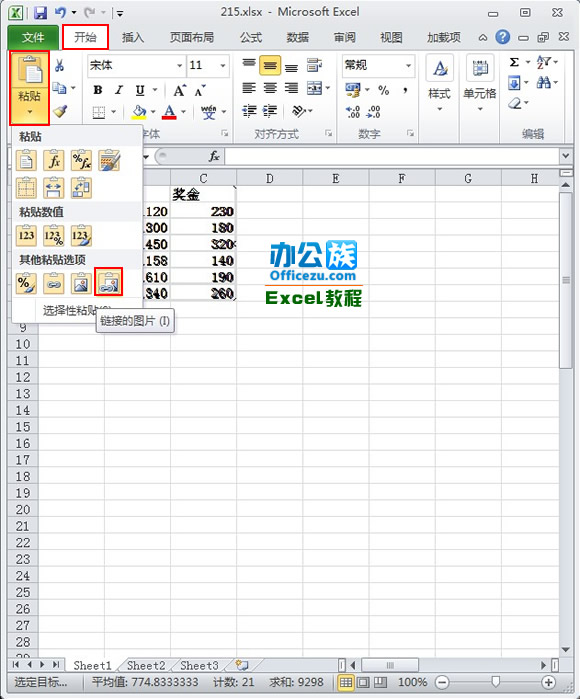Click the Cut scissors icon
The height and width of the screenshot is (699, 580).
pos(59,66)
